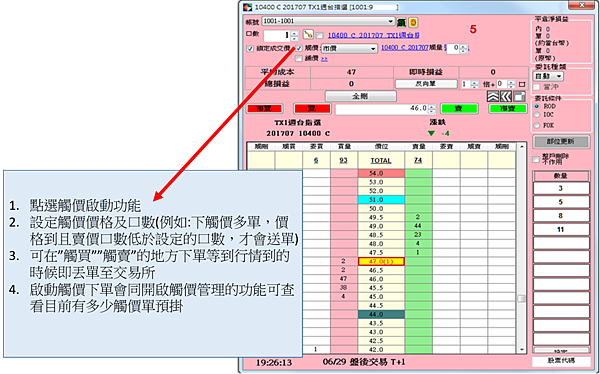Click the 45.5 price row
The image size is (600, 374).
pyautogui.click(x=381, y=288)
